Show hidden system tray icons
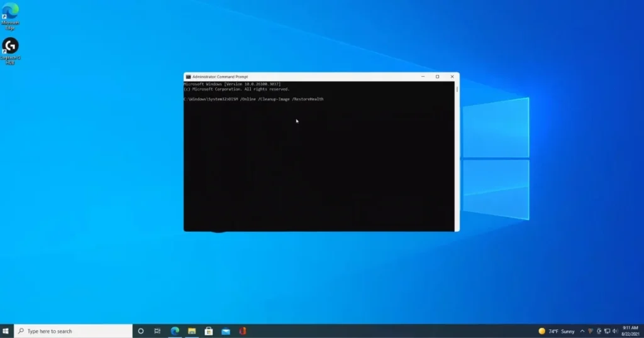 coord(582,331)
